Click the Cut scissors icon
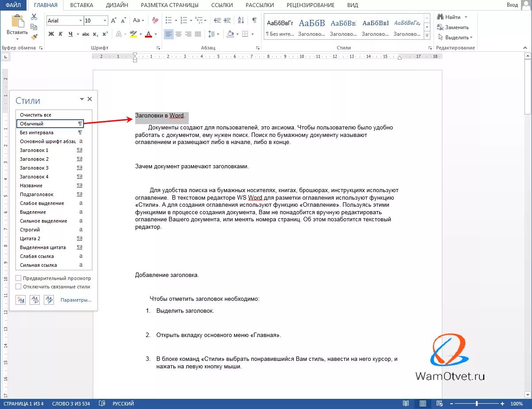This screenshot has width=532, height=409. (34, 17)
